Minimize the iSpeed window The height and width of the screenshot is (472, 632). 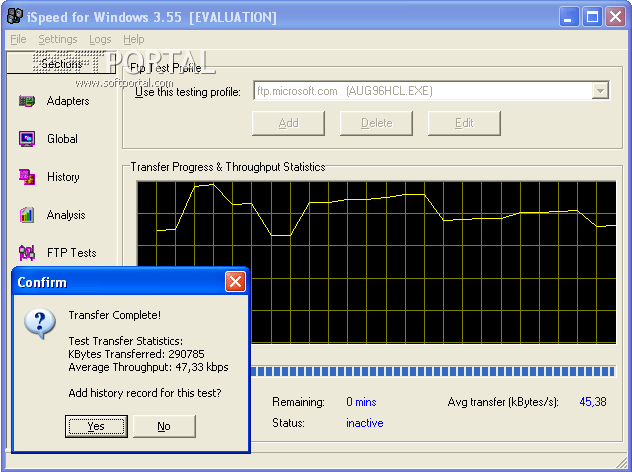pyautogui.click(x=569, y=17)
